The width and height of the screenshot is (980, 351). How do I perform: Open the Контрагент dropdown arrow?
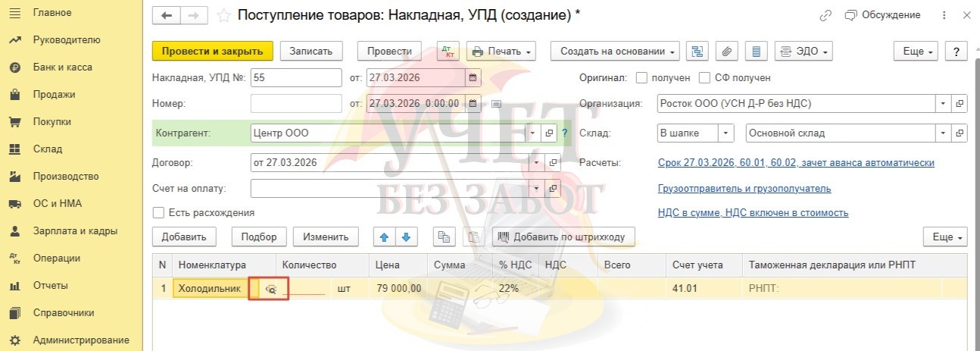pos(535,133)
